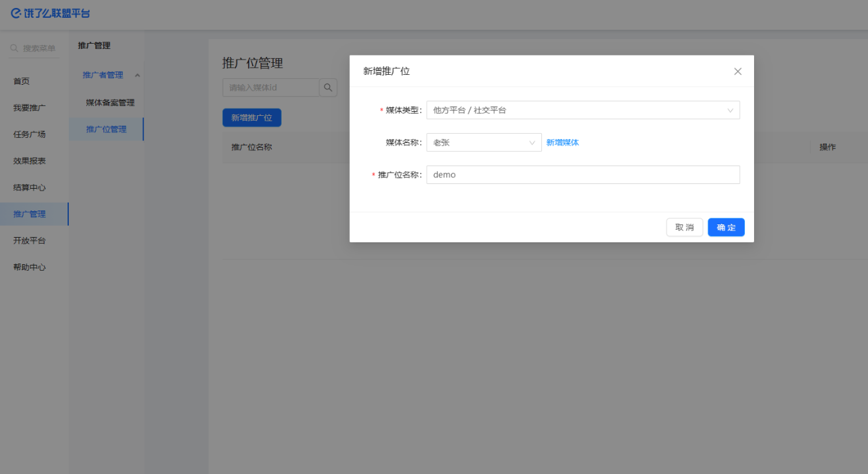
Task: Open the 媒体类型 dropdown
Action: [x=583, y=110]
